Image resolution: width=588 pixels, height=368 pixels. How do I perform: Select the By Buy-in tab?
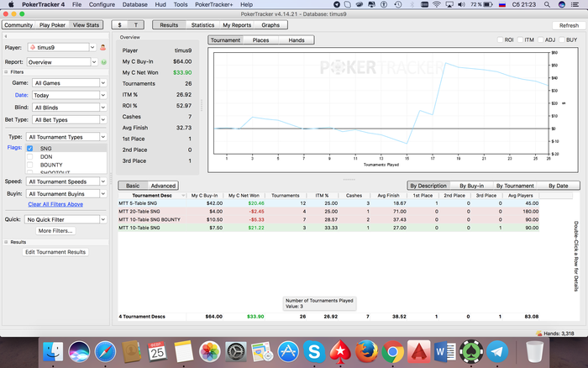point(471,186)
